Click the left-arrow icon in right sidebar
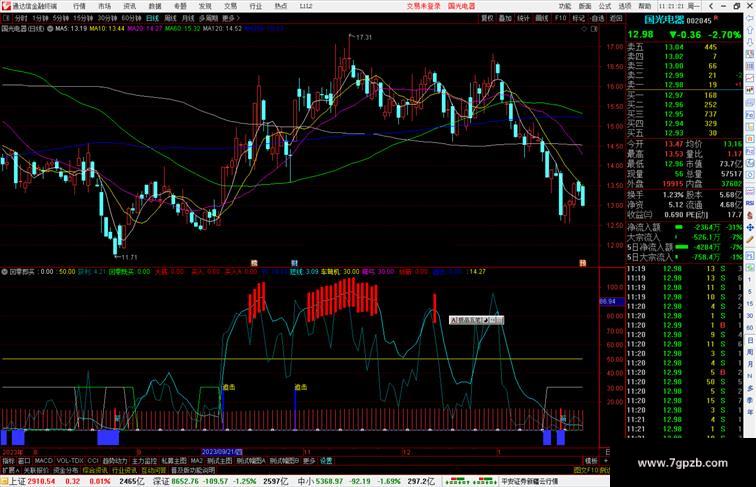This screenshot has width=756, height=487. [x=750, y=18]
